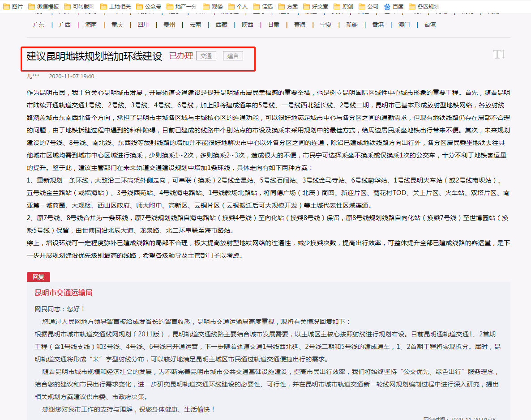The height and width of the screenshot is (420, 531).
Task: Click the 建言 tag button
Action: pyautogui.click(x=233, y=56)
